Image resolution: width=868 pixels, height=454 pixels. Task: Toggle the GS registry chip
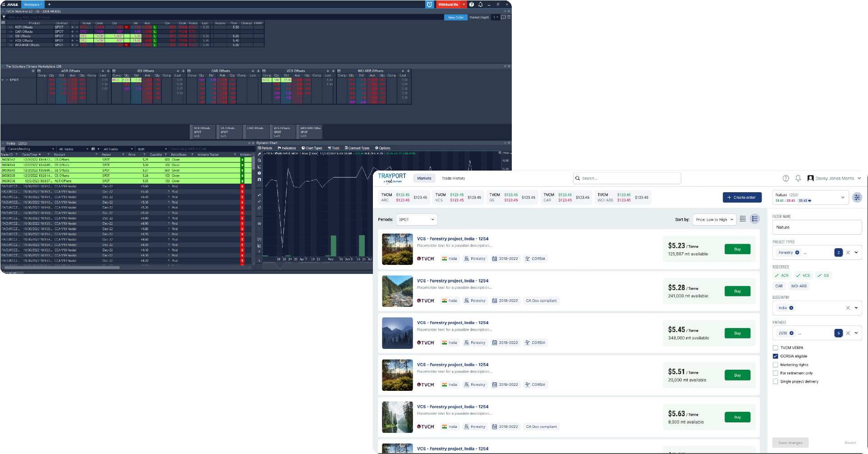[823, 275]
